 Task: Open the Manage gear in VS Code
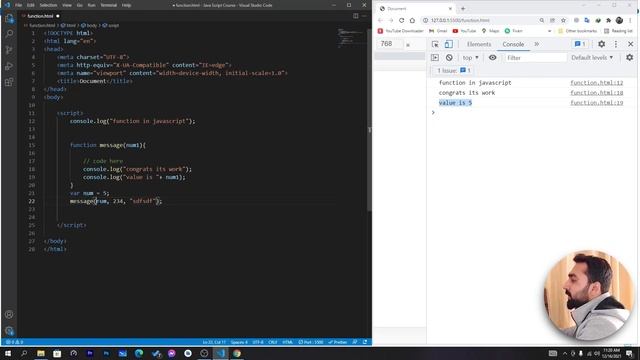(9, 330)
